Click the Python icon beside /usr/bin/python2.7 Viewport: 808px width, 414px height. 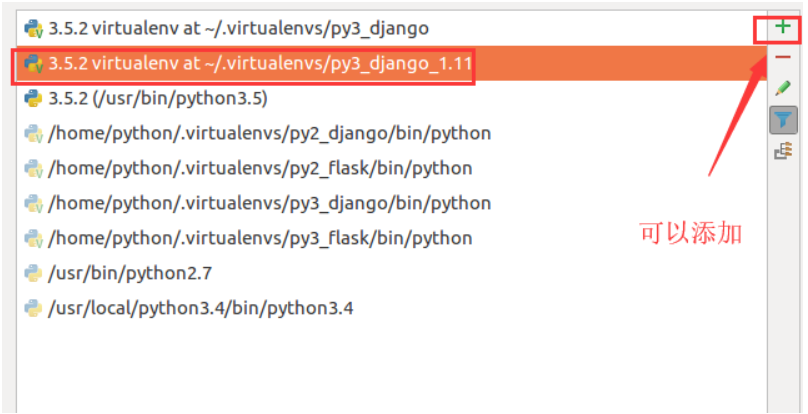click(x=33, y=273)
